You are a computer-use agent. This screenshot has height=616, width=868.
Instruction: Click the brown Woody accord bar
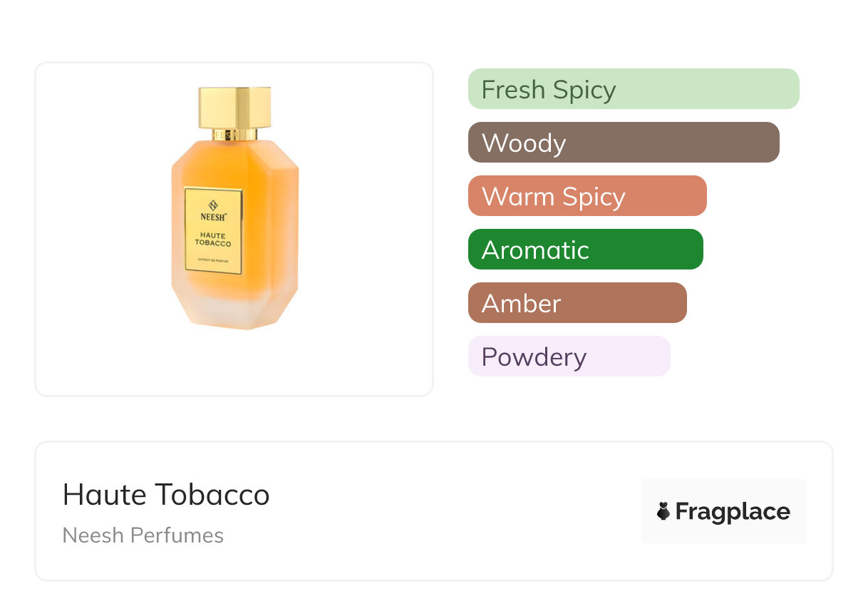[x=623, y=143]
